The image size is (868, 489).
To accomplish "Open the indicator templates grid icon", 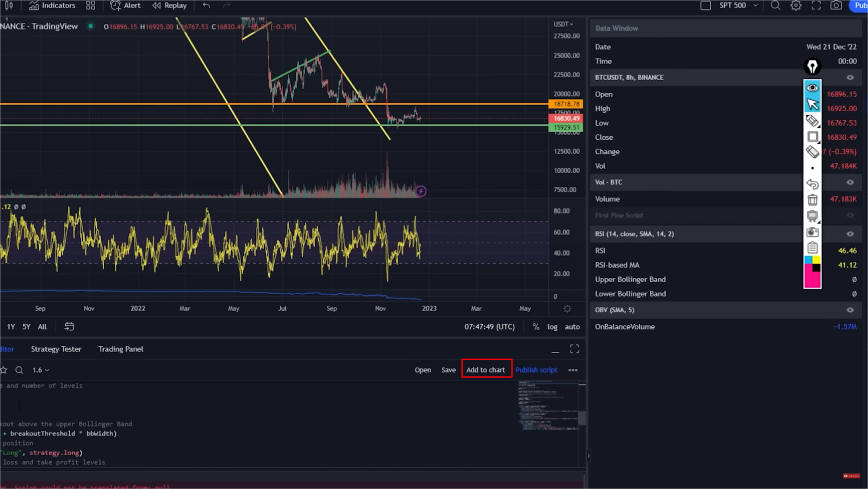I will pyautogui.click(x=91, y=5).
